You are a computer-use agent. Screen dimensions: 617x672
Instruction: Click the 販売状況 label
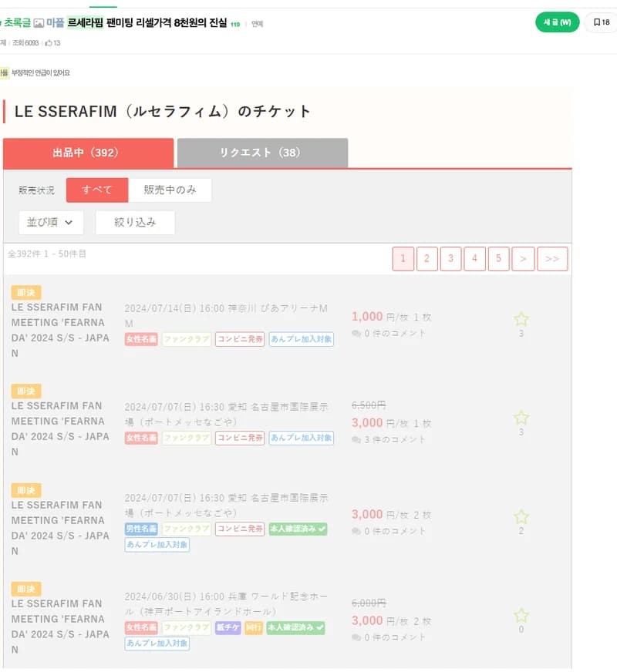point(37,190)
